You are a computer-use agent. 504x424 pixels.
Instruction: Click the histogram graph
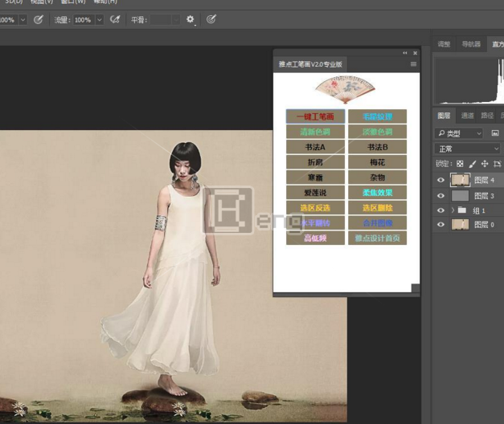469,80
